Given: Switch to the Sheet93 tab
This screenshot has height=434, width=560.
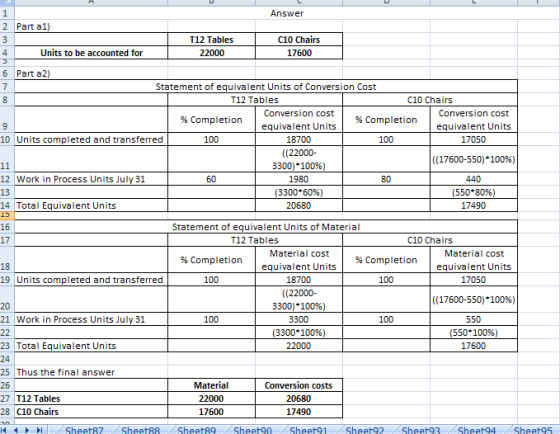Looking at the screenshot, I should (x=421, y=430).
